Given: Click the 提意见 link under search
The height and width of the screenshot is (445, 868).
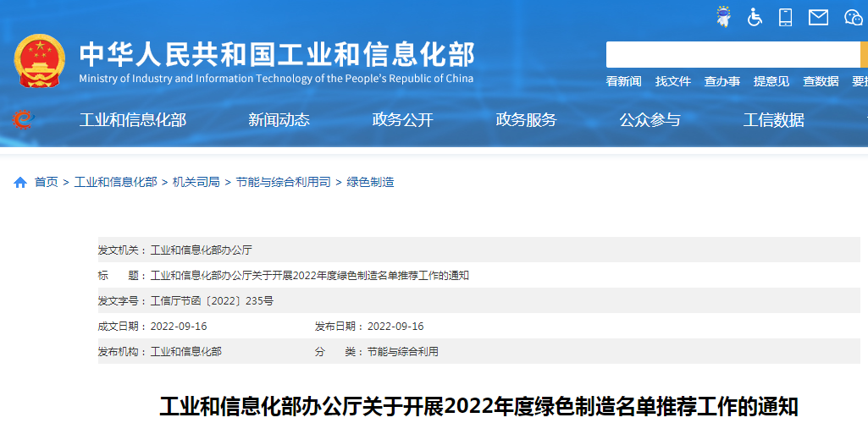Looking at the screenshot, I should 771,81.
